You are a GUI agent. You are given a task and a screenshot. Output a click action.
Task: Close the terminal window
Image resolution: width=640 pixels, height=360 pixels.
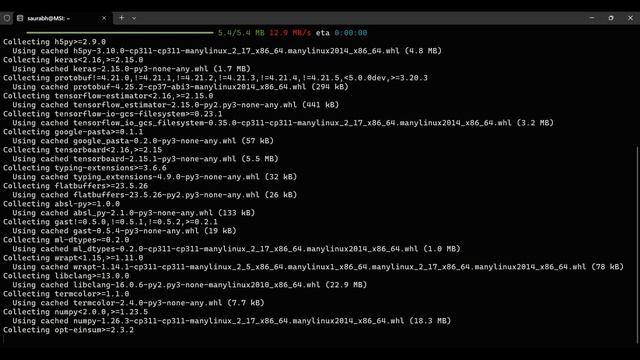(x=630, y=18)
